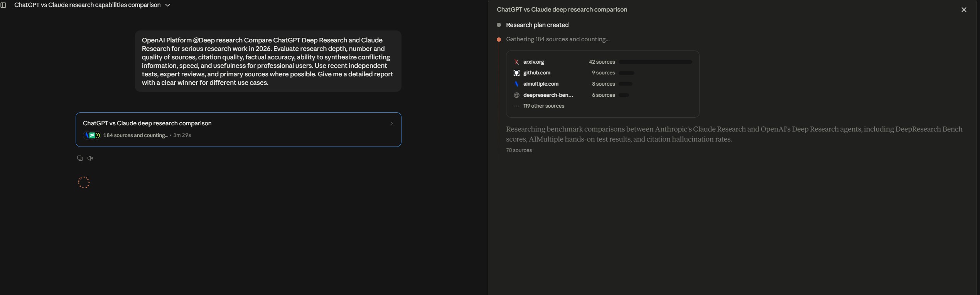
Task: Open the '70 sources' link under the summary
Action: tap(519, 150)
